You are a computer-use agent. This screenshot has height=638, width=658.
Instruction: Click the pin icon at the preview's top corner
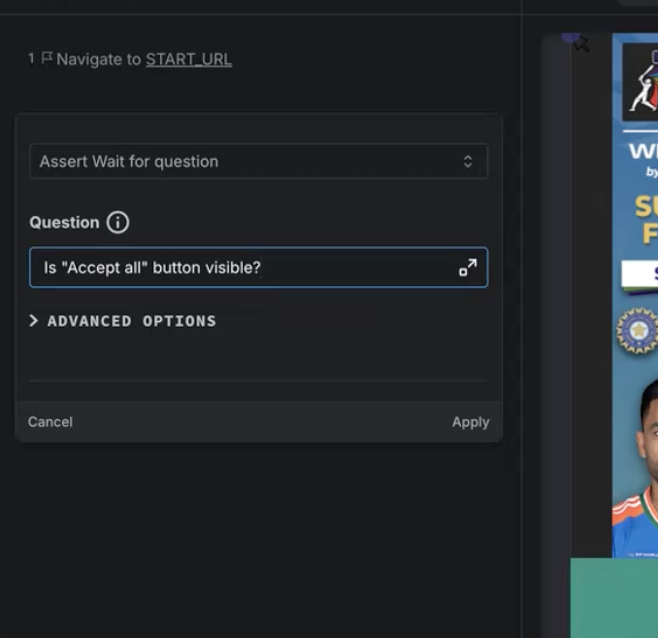[x=580, y=43]
